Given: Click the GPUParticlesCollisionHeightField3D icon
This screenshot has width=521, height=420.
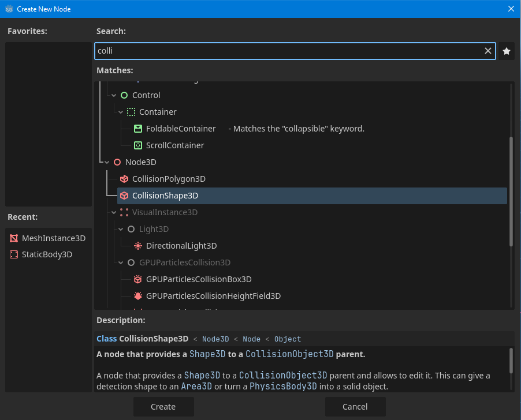Looking at the screenshot, I should 137,296.
